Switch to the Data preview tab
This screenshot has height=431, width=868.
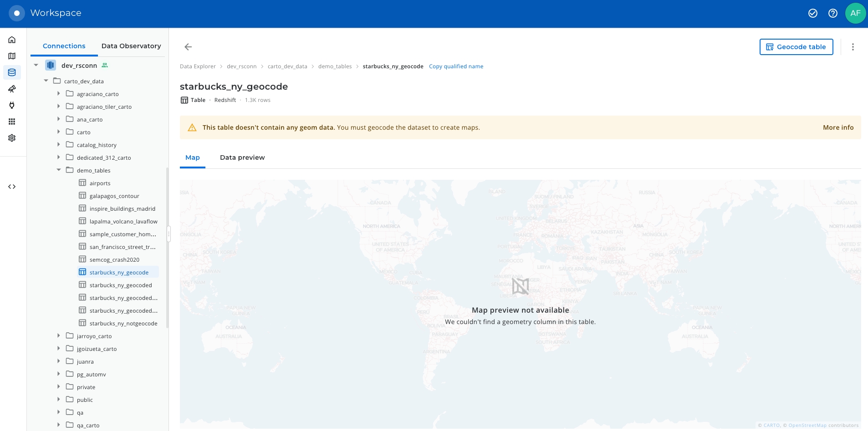tap(242, 157)
